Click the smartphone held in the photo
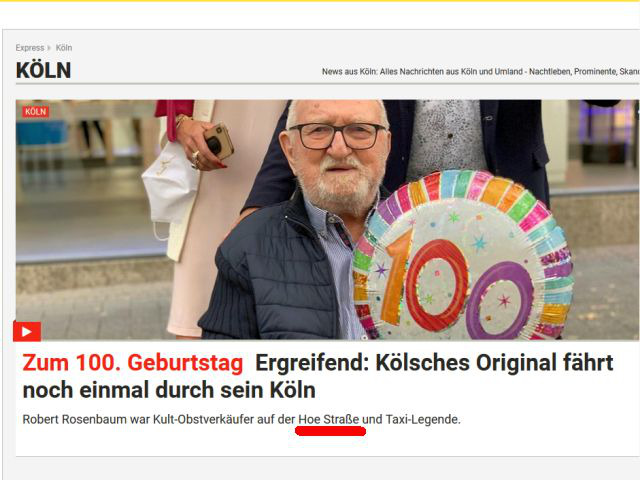 (218, 141)
